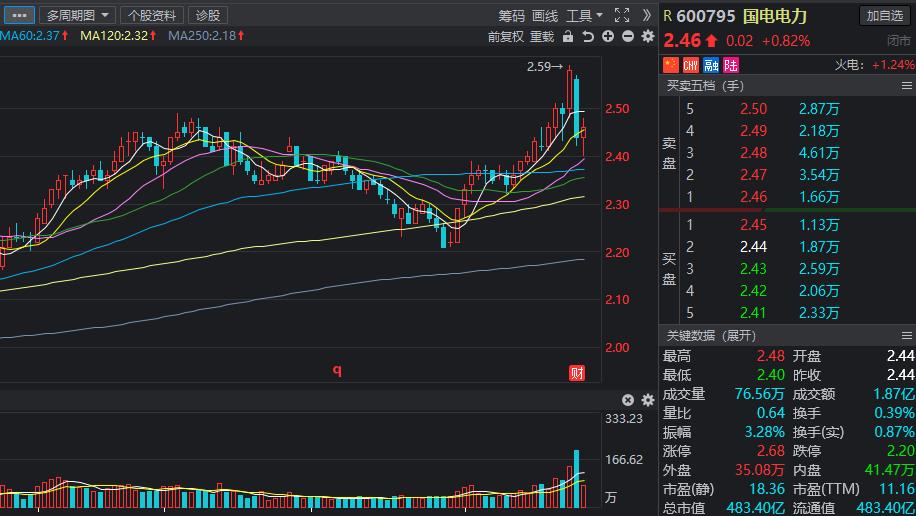
Task: Click the +0.82% price change percentage
Action: click(x=786, y=41)
